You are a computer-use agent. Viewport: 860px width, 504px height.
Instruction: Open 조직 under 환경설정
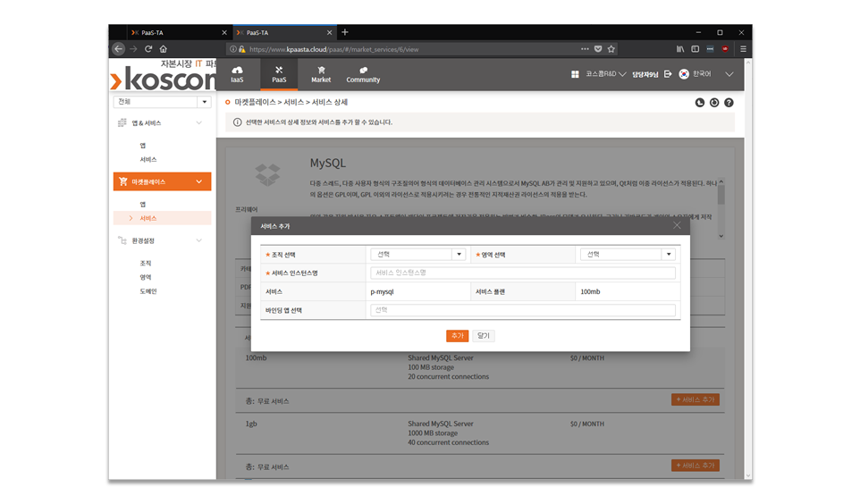[146, 264]
